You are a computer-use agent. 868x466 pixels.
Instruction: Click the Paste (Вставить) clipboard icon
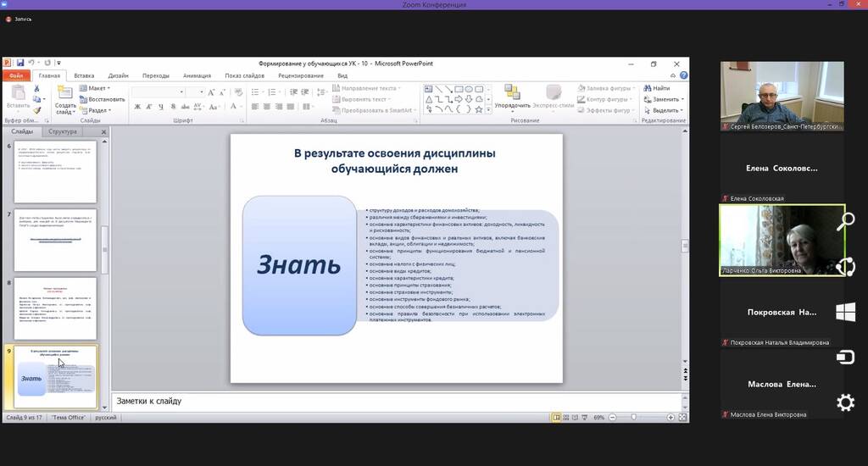pos(19,92)
